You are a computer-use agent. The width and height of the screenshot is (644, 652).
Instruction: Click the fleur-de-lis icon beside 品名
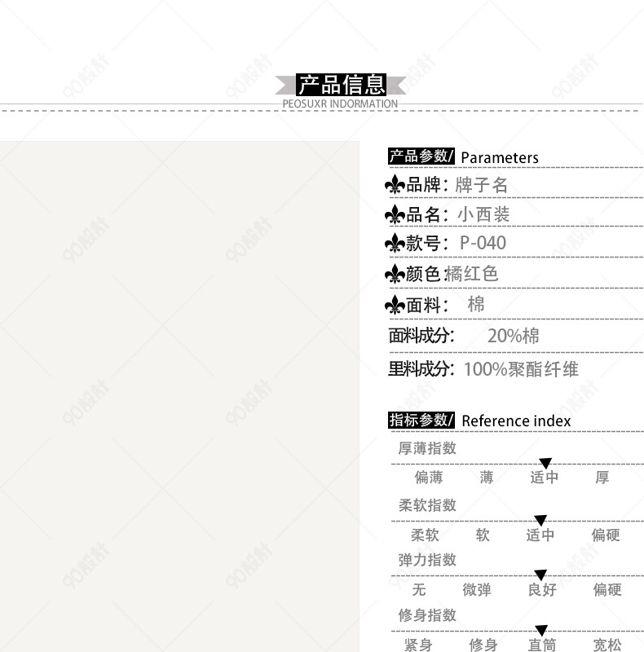click(x=395, y=214)
